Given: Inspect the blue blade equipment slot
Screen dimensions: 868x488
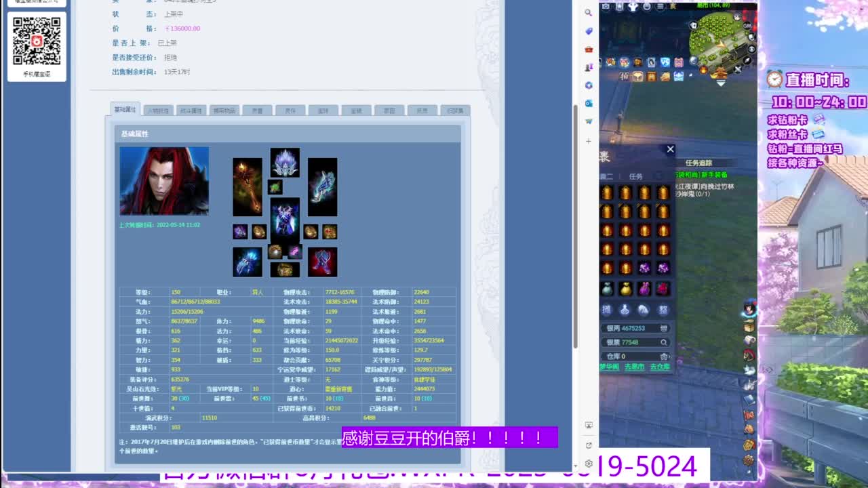Looking at the screenshot, I should click(322, 187).
